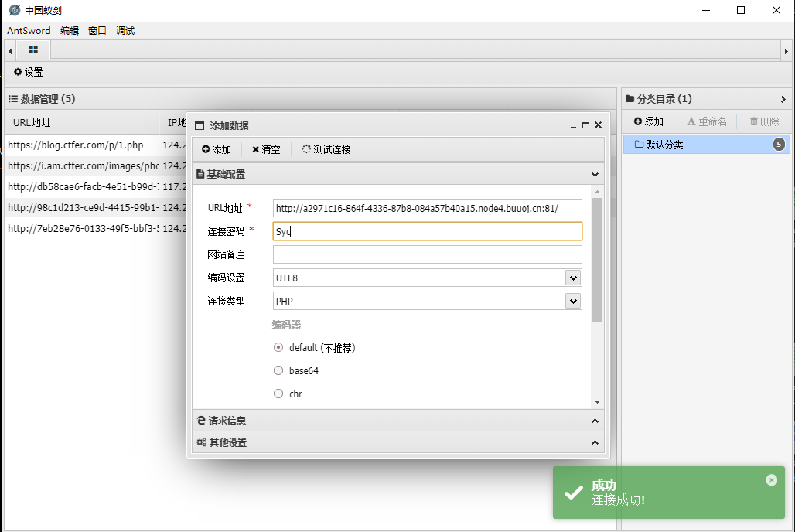
Task: Open 设置 with the gear icon
Action: (29, 72)
